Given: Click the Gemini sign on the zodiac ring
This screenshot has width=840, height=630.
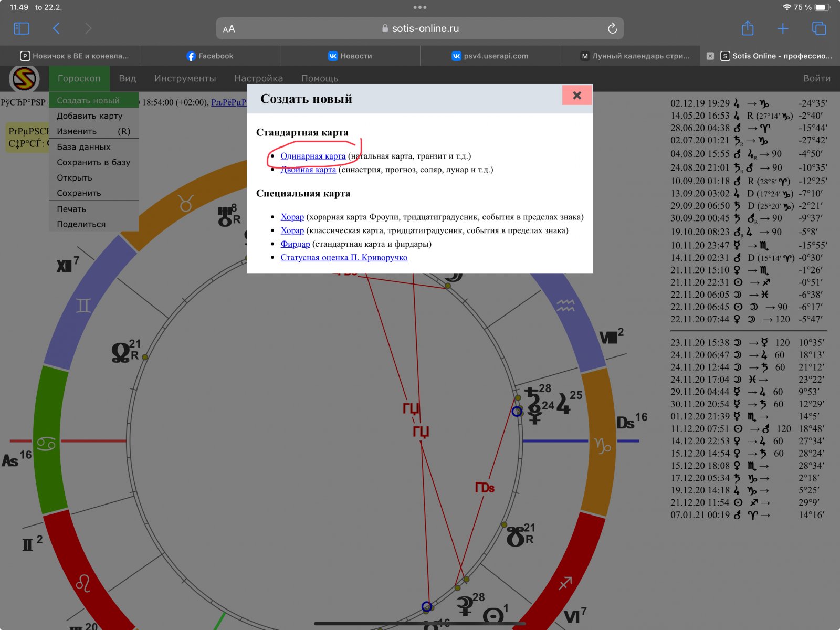Looking at the screenshot, I should coord(83,306).
